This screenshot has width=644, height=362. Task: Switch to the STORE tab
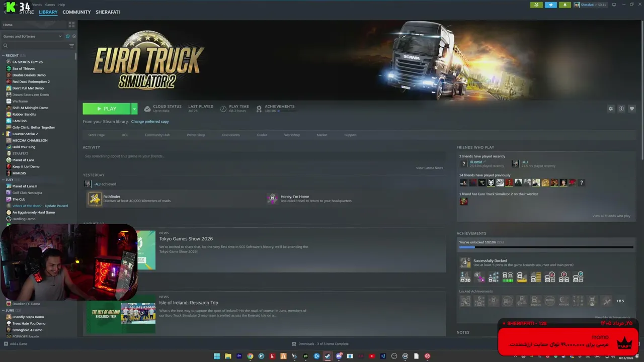pos(27,12)
